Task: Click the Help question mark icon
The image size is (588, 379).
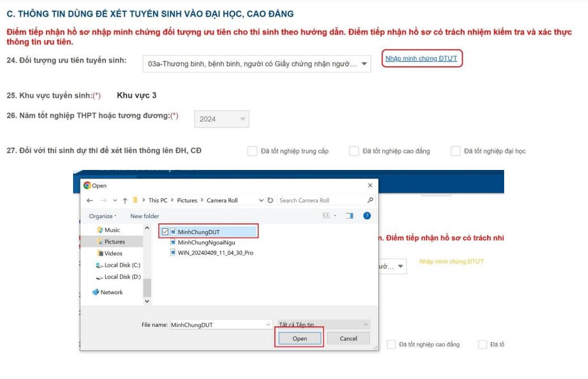Action: pyautogui.click(x=367, y=216)
